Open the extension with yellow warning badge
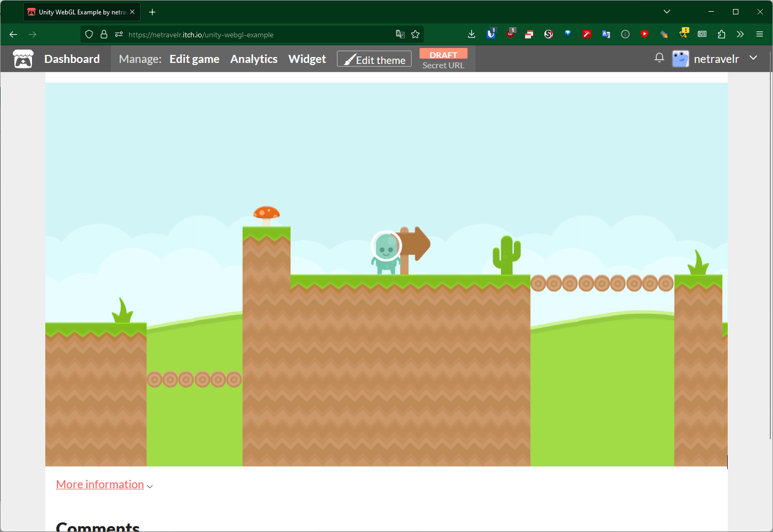Viewport: 773px width, 532px height. tap(683, 33)
